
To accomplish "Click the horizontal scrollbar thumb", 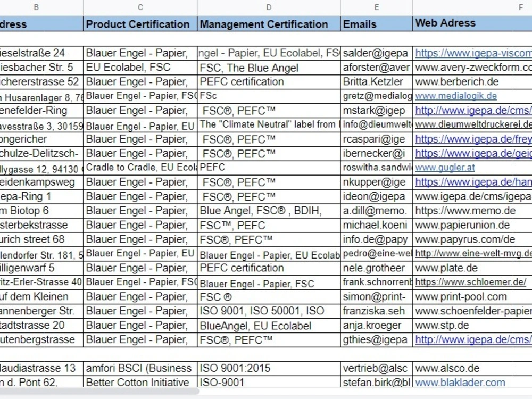I will click(100, 392).
